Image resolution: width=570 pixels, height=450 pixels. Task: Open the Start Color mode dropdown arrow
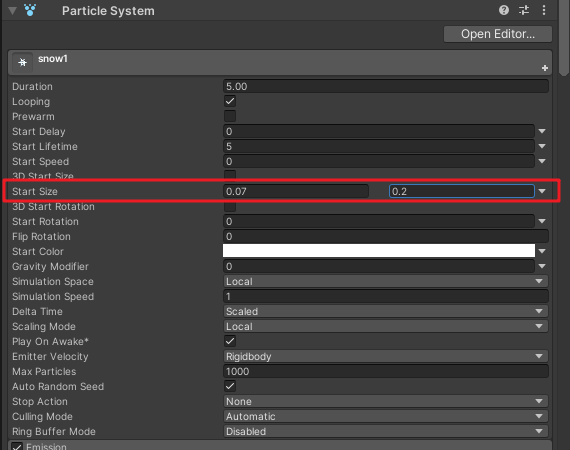tap(542, 251)
